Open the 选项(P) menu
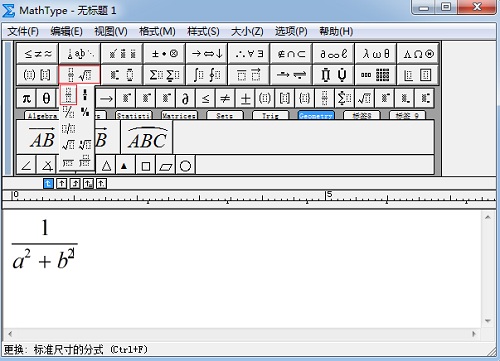Screen dimensions: 500x361 tap(291, 31)
